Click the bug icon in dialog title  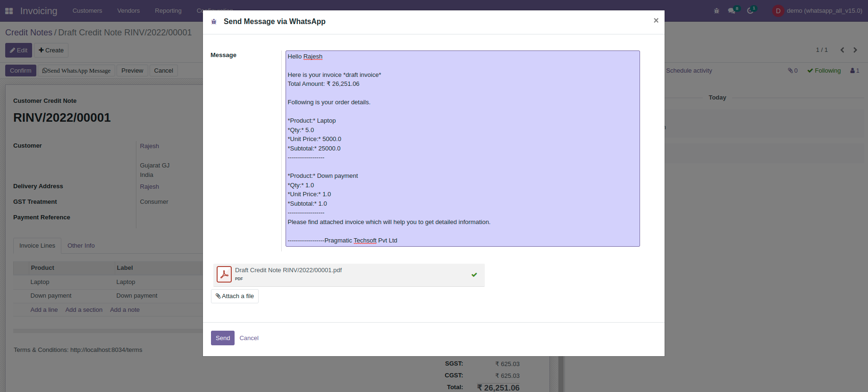(x=214, y=22)
